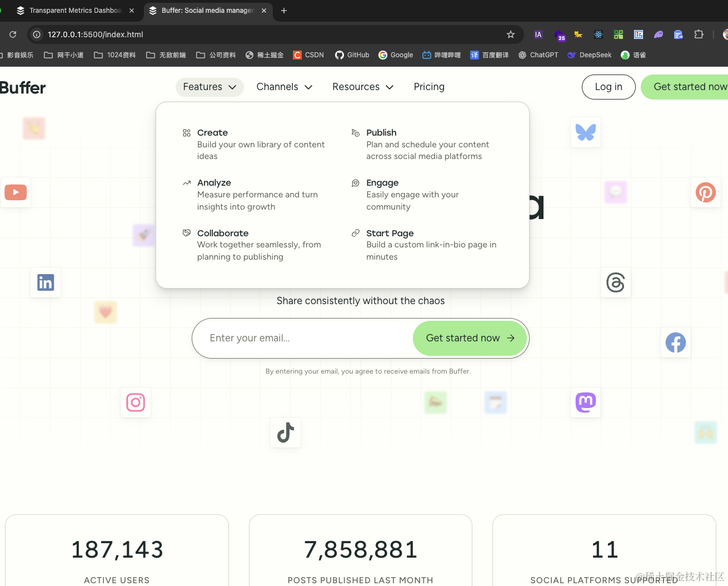Open the ChatGPT bookmark
Viewport: 728px width, 586px height.
point(538,55)
